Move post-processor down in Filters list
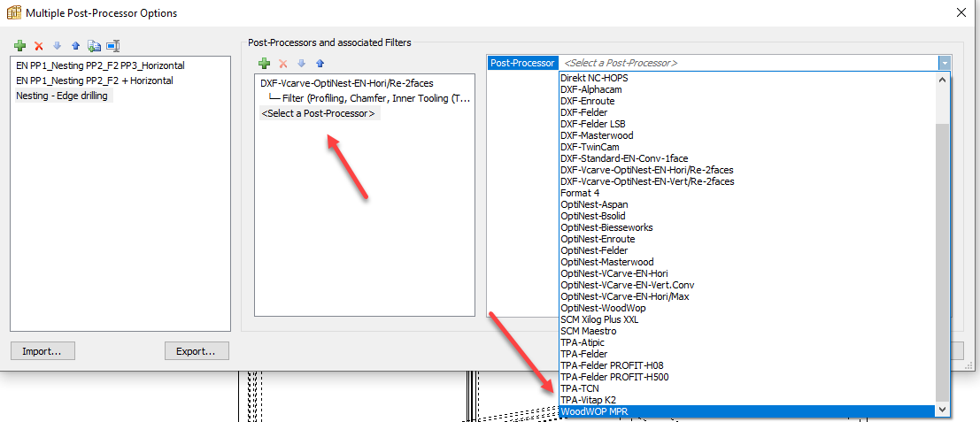This screenshot has height=422, width=980. pos(301,63)
